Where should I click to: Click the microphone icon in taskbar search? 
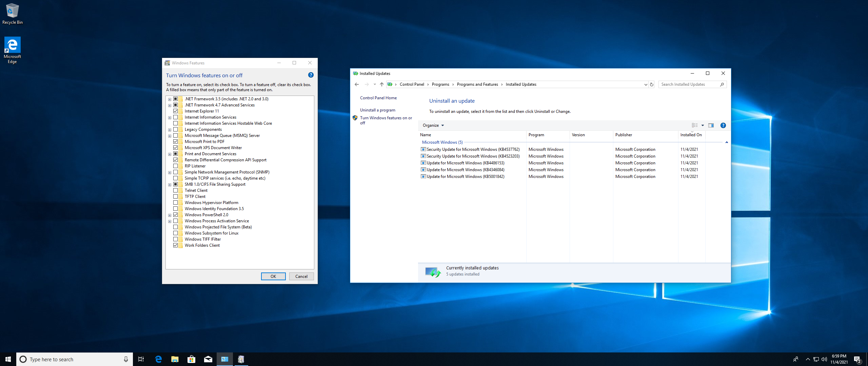[x=126, y=359]
